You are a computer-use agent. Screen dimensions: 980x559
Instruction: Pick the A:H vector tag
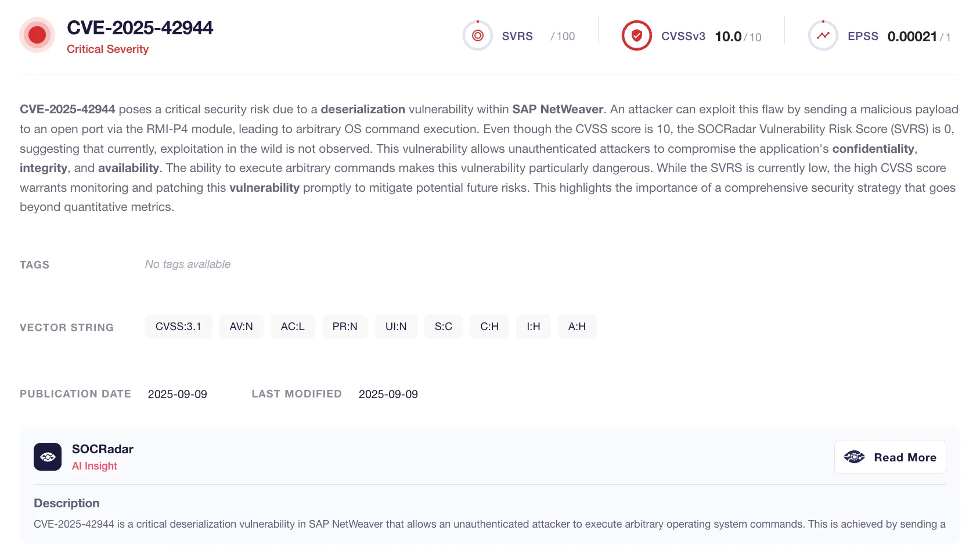tap(577, 327)
